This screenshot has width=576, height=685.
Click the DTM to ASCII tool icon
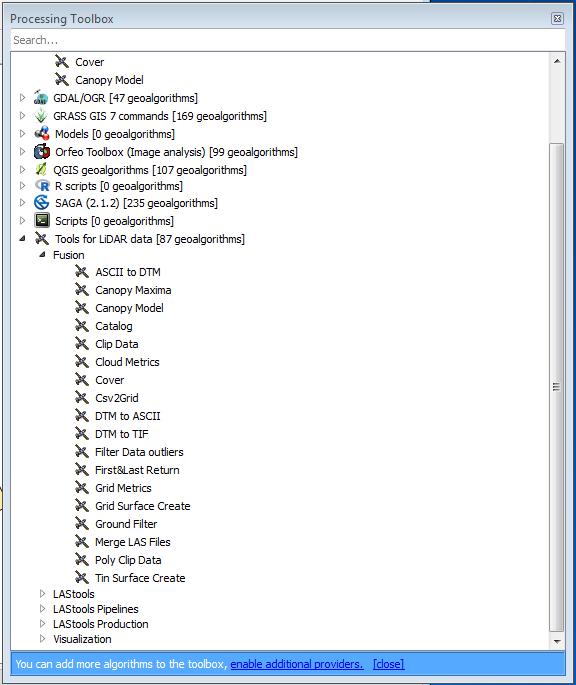[82, 415]
